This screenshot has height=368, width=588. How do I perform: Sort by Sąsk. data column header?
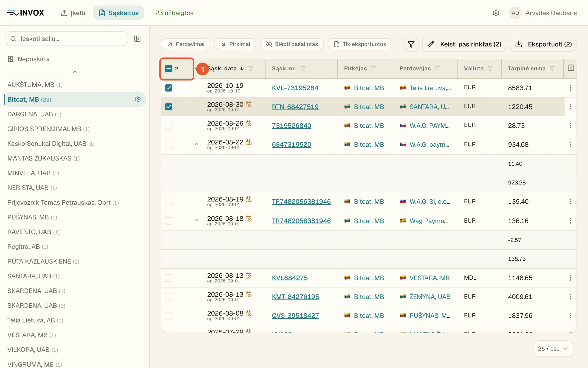[x=222, y=69]
